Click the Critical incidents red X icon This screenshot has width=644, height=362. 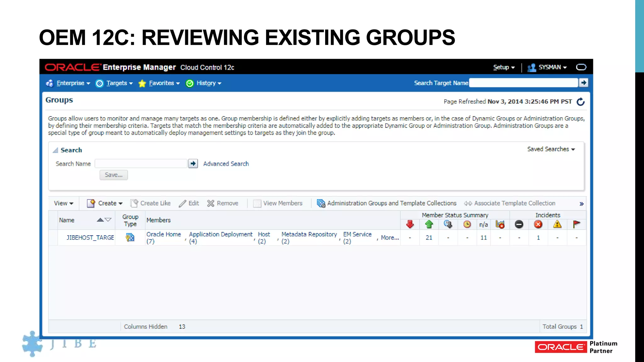pyautogui.click(x=538, y=224)
